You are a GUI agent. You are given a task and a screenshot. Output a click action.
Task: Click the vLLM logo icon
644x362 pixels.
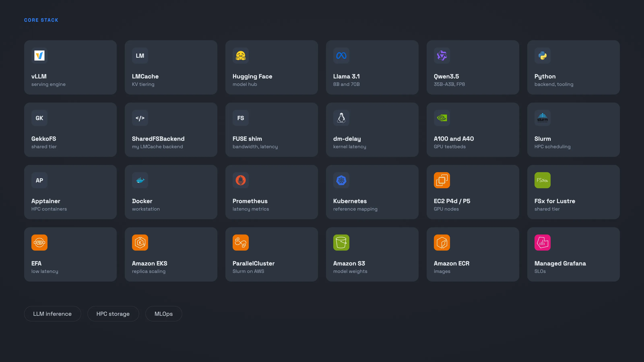(39, 56)
